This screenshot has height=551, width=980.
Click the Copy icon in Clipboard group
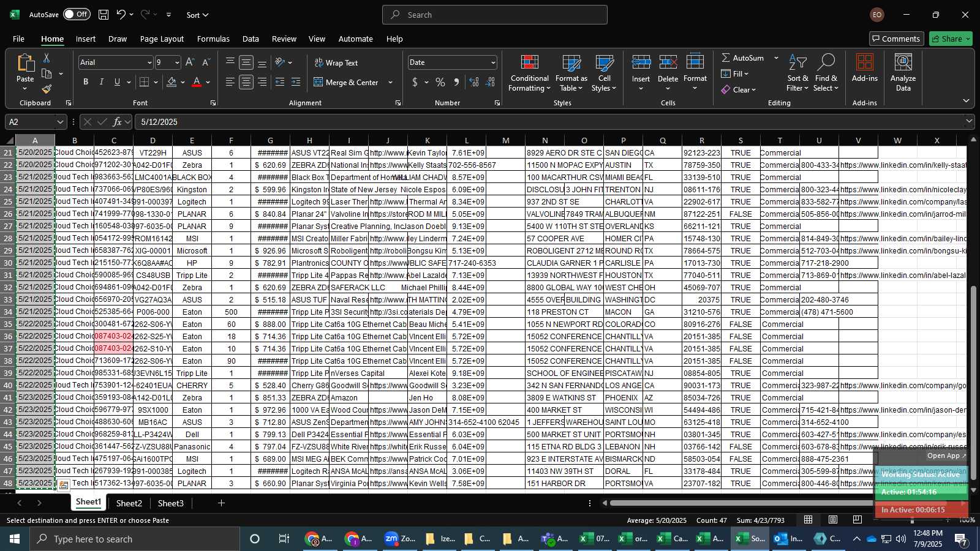coord(47,73)
